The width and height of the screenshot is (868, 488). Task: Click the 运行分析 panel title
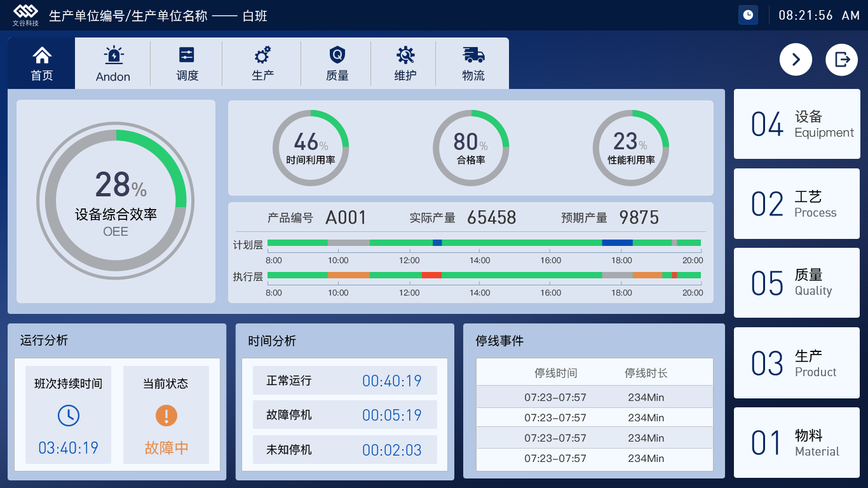(x=44, y=341)
